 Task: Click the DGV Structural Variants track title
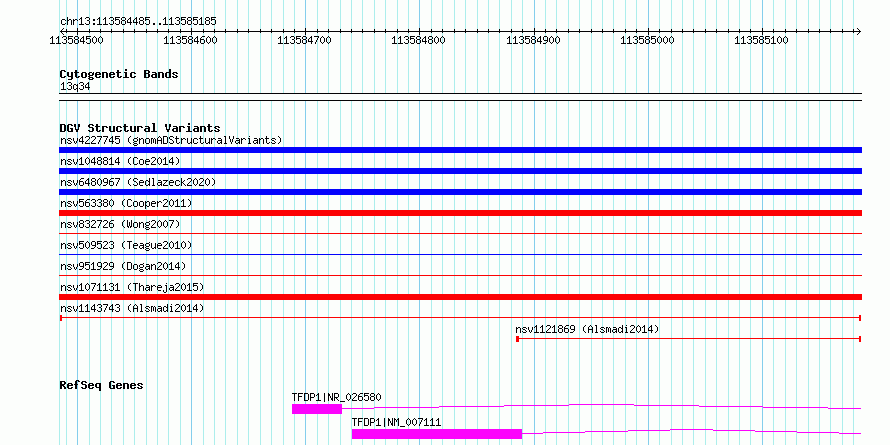(140, 128)
